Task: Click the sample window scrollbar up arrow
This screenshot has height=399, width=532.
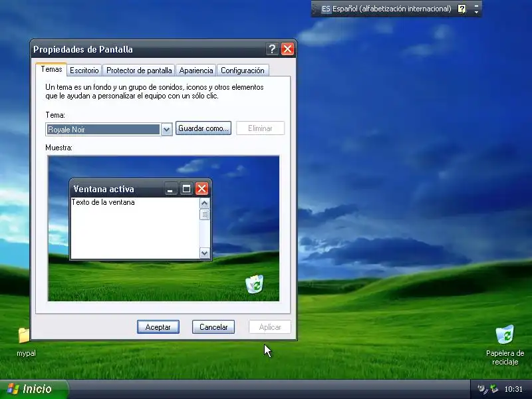Action: click(x=205, y=203)
